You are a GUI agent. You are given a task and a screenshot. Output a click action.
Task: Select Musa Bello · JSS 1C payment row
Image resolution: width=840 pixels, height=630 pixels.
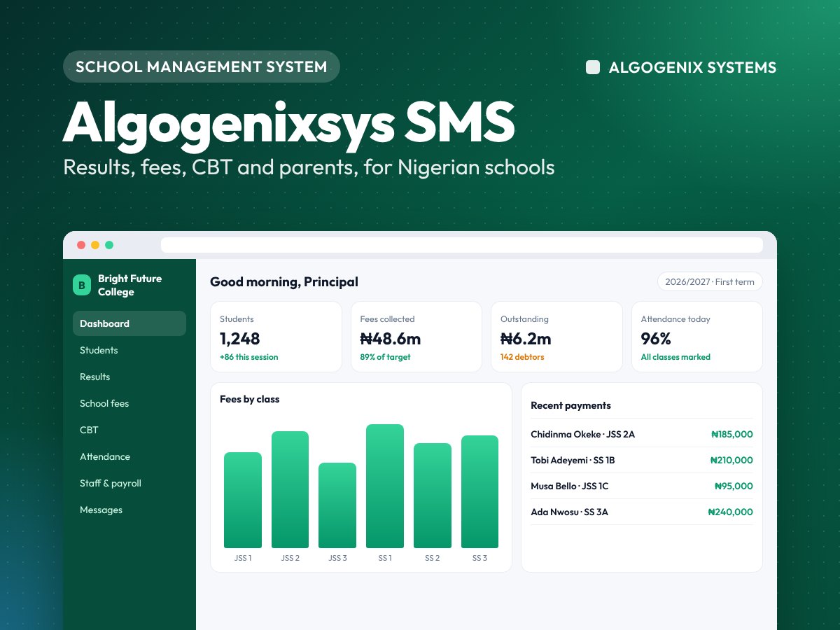[642, 486]
